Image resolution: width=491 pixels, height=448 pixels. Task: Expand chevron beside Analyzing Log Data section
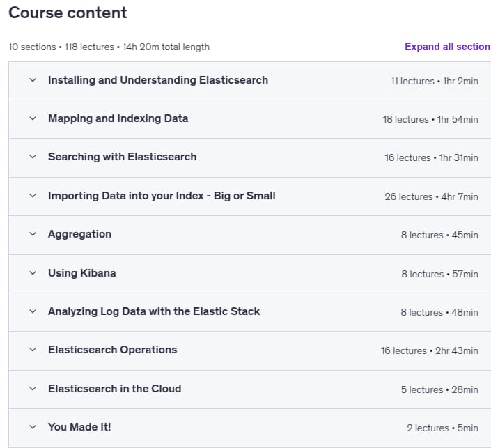(33, 311)
